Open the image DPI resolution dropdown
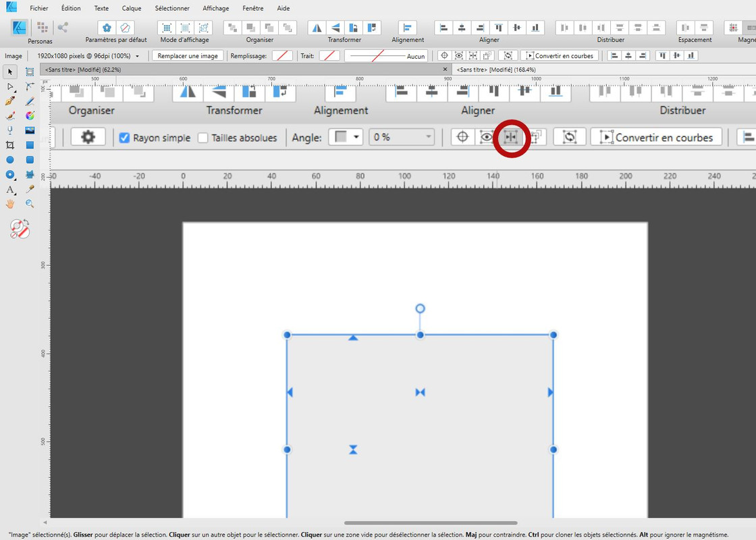Screen dimensions: 756x540 click(x=137, y=56)
